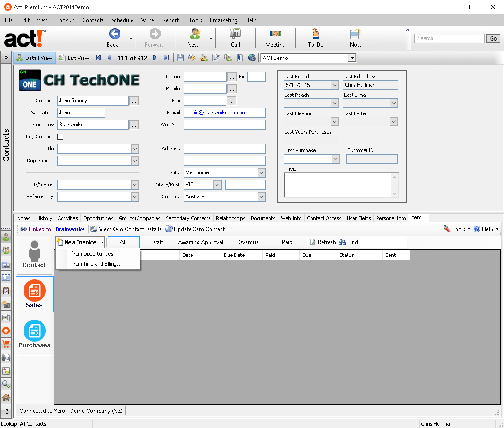
Task: Open the admin@brainworks.com.au email link
Action: (215, 113)
